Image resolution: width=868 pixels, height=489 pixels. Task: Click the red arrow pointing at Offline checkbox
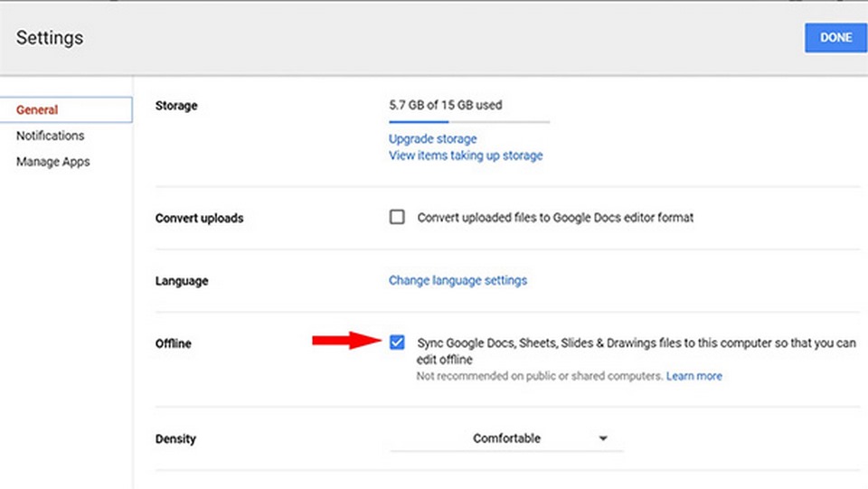[345, 341]
